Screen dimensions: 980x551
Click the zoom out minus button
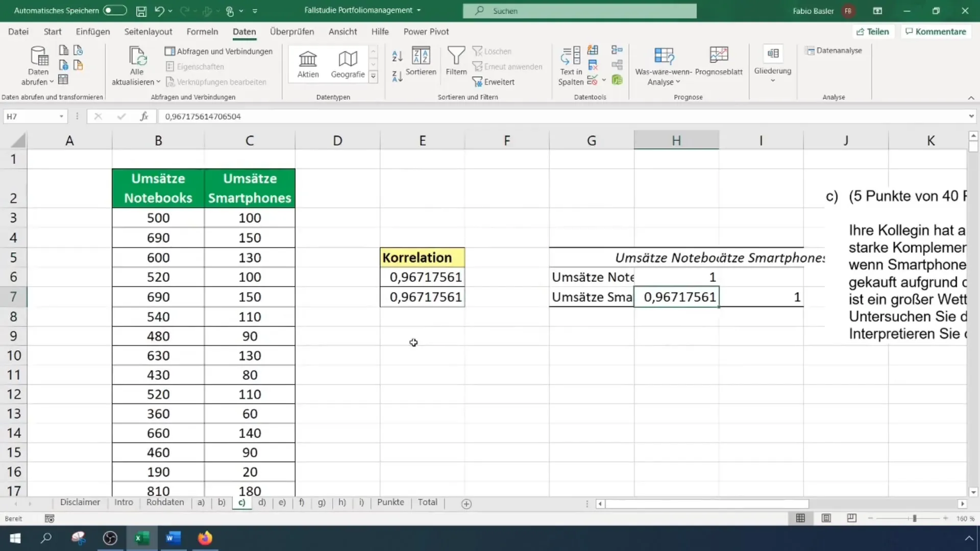tap(870, 518)
